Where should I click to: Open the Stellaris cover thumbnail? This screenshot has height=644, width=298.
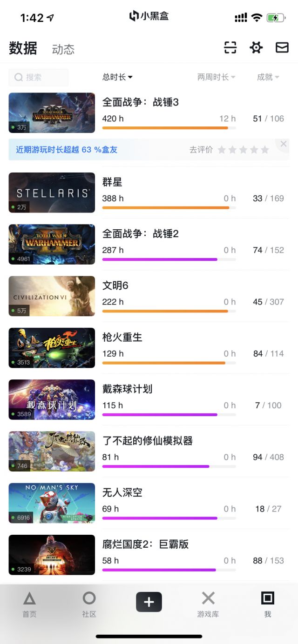coord(52,193)
